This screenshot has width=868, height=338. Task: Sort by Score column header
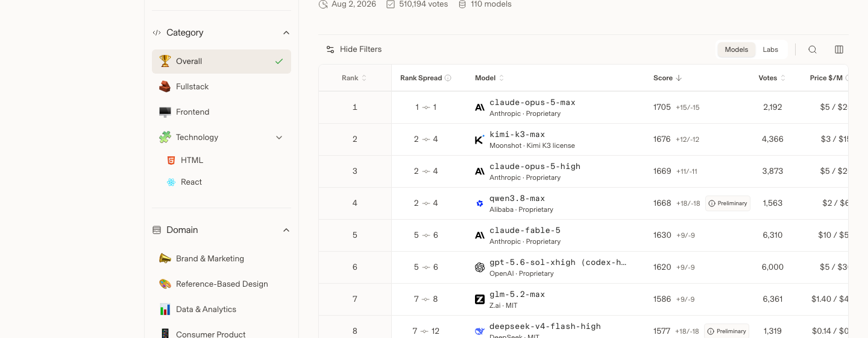pyautogui.click(x=668, y=78)
